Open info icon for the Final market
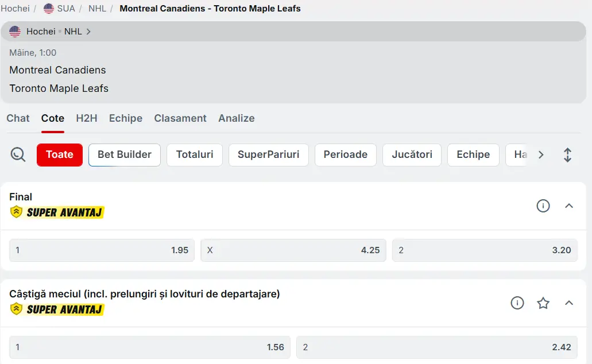Screen dimensions: 592x364 (x=543, y=206)
